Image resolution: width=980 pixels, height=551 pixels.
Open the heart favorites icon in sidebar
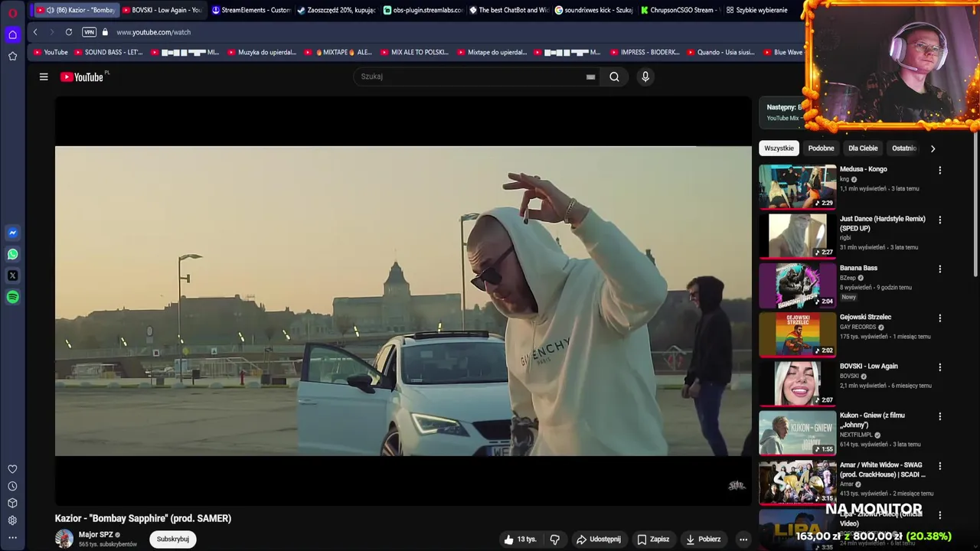(12, 469)
